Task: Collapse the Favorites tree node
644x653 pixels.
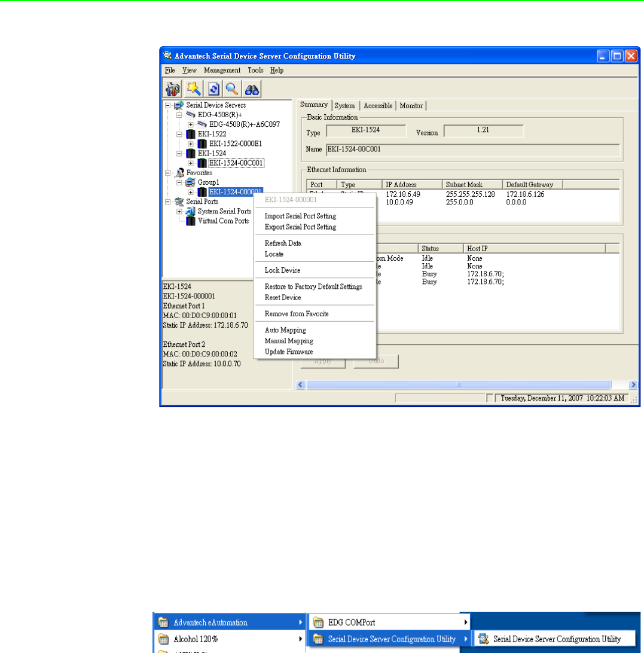Action: pos(168,173)
